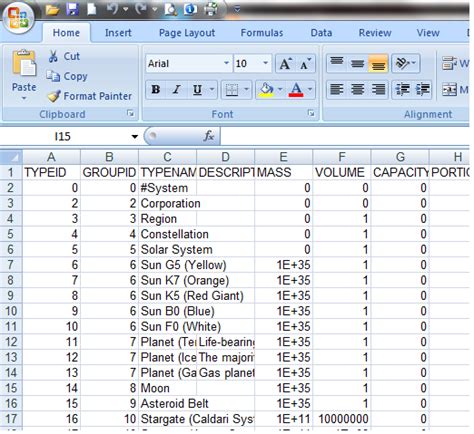This screenshot has height=434, width=474.
Task: Open the Review tab
Action: click(375, 33)
